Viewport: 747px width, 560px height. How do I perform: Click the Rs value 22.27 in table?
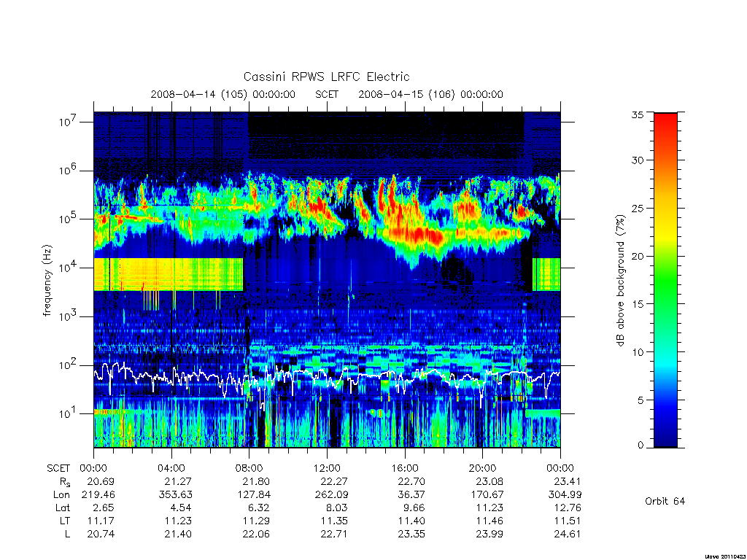click(x=334, y=481)
